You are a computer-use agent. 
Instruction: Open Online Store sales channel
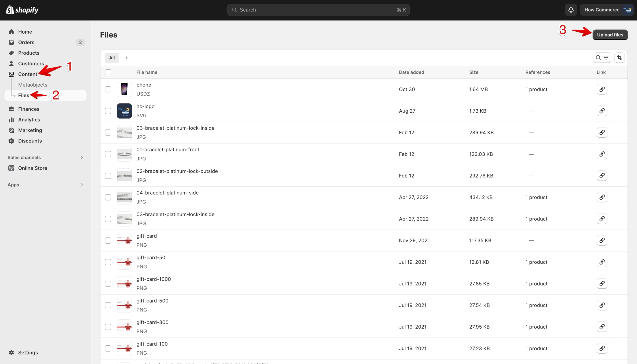[33, 168]
